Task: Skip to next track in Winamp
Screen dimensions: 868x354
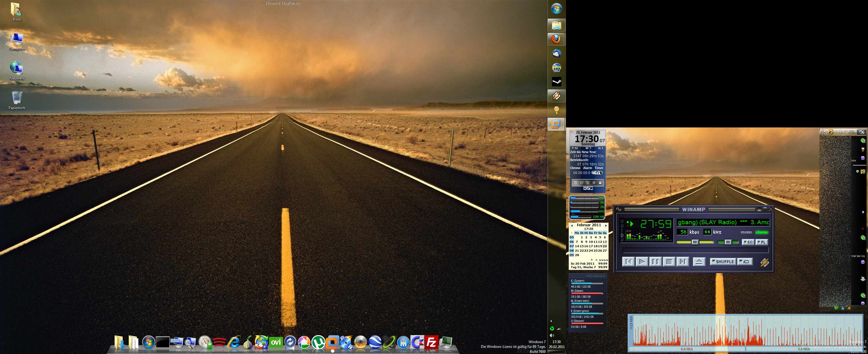Action: coord(682,262)
